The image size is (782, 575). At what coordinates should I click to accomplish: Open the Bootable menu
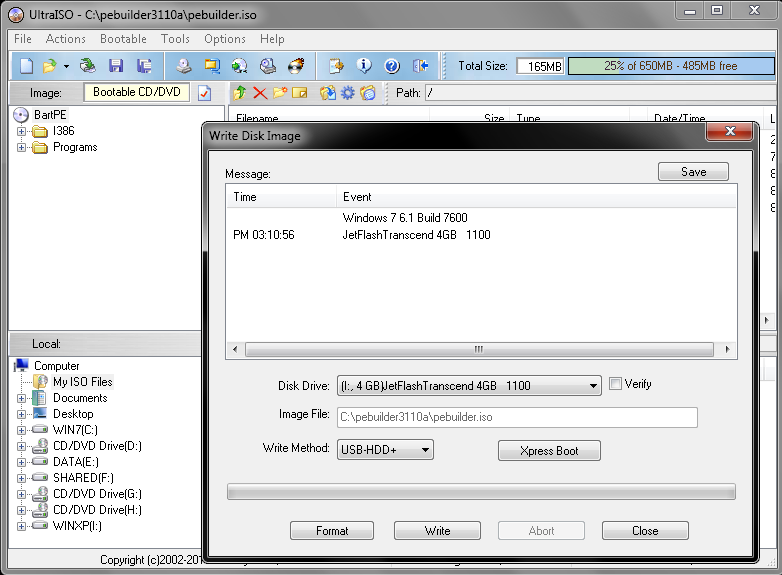coord(123,39)
